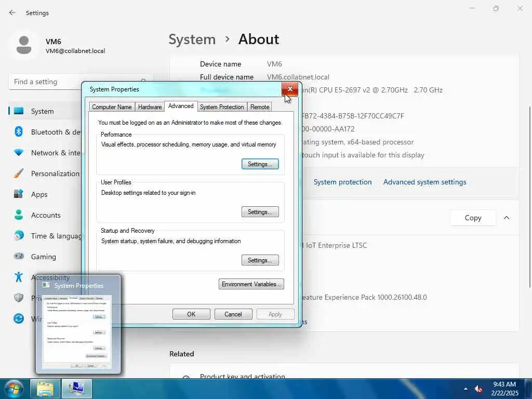The height and width of the screenshot is (399, 532).
Task: Open User Profiles Settings button
Action: pos(260,212)
